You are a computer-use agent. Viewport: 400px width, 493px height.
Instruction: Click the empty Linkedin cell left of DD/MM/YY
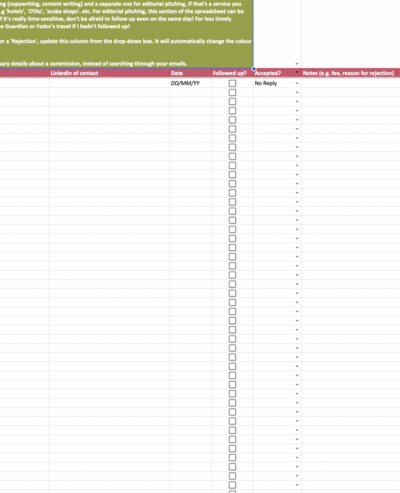point(109,83)
